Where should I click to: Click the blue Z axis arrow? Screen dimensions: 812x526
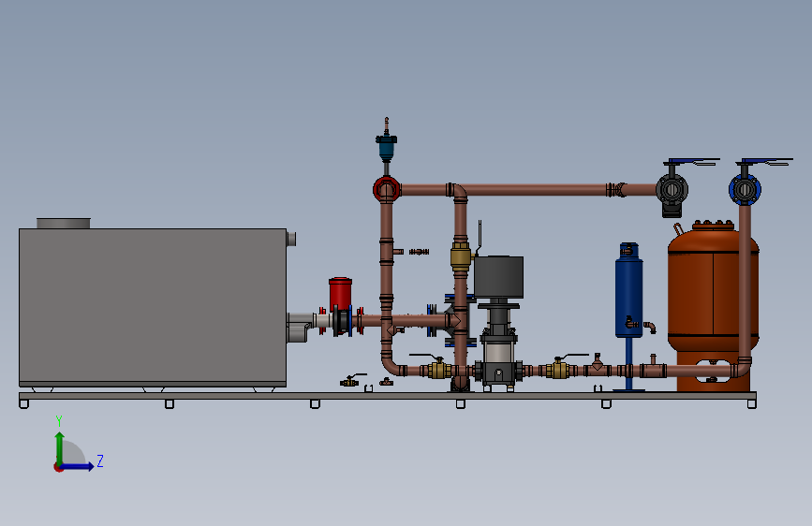tap(78, 466)
